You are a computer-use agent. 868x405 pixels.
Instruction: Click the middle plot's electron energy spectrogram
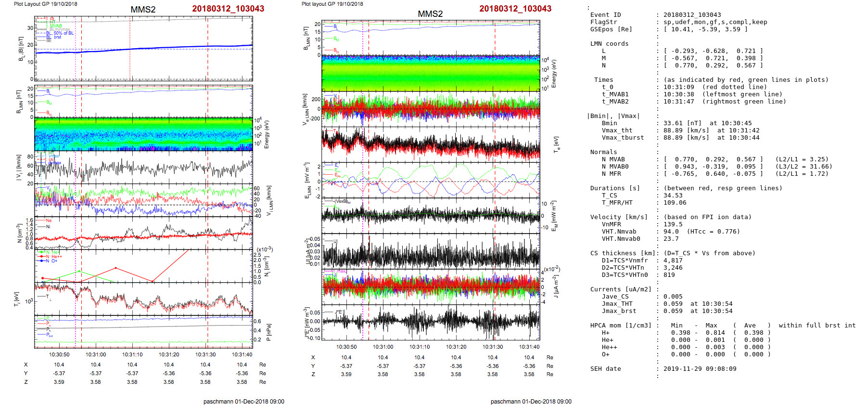pyautogui.click(x=431, y=73)
